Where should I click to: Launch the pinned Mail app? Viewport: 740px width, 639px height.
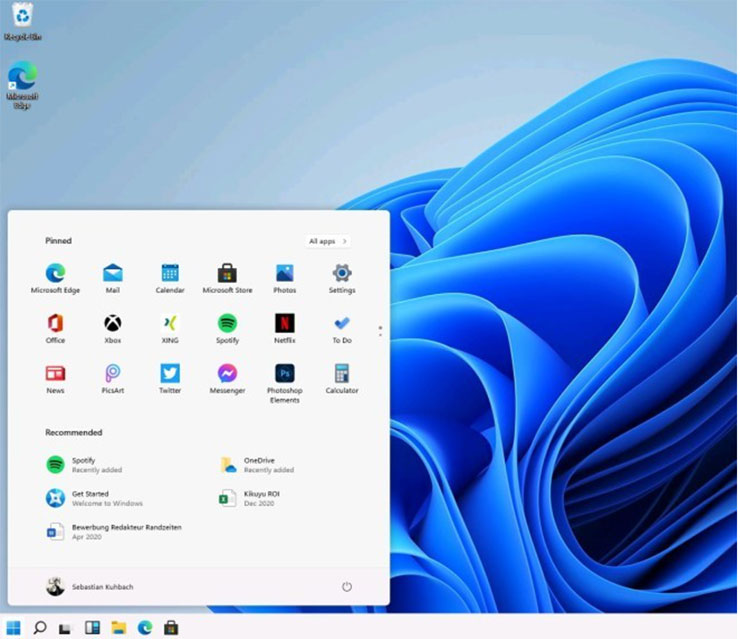113,278
